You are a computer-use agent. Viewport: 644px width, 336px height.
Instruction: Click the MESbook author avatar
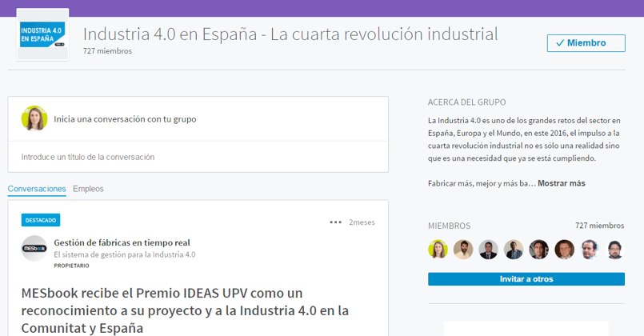coord(34,248)
